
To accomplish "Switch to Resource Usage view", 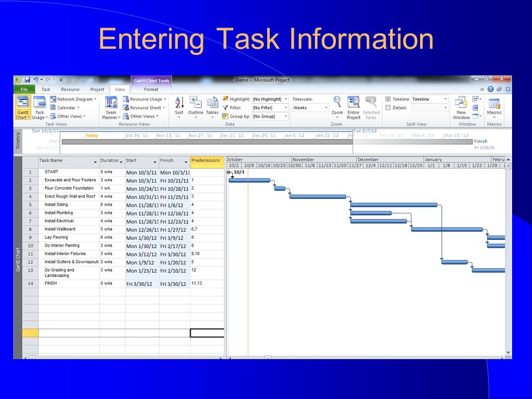I will (145, 99).
